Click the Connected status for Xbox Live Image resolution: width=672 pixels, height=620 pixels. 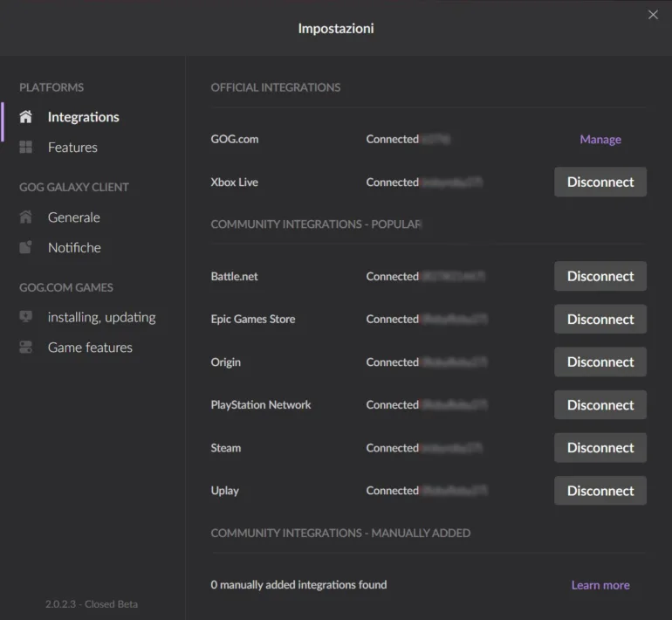pos(392,182)
